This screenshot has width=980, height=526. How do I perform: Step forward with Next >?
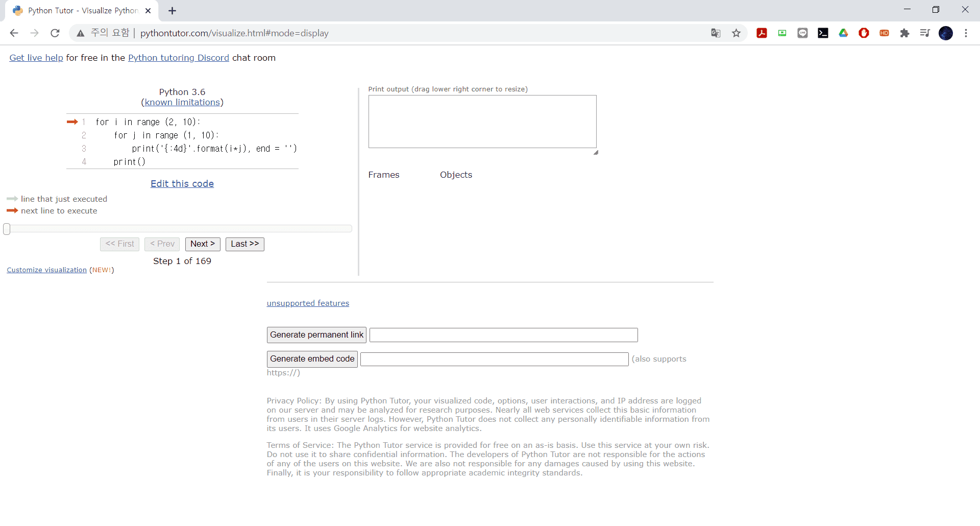pos(203,244)
